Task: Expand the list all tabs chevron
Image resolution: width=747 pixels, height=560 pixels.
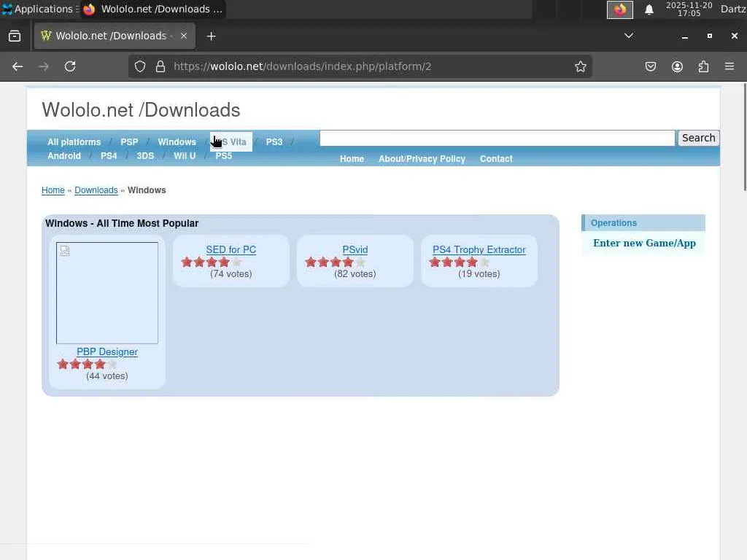Action: pyautogui.click(x=628, y=36)
